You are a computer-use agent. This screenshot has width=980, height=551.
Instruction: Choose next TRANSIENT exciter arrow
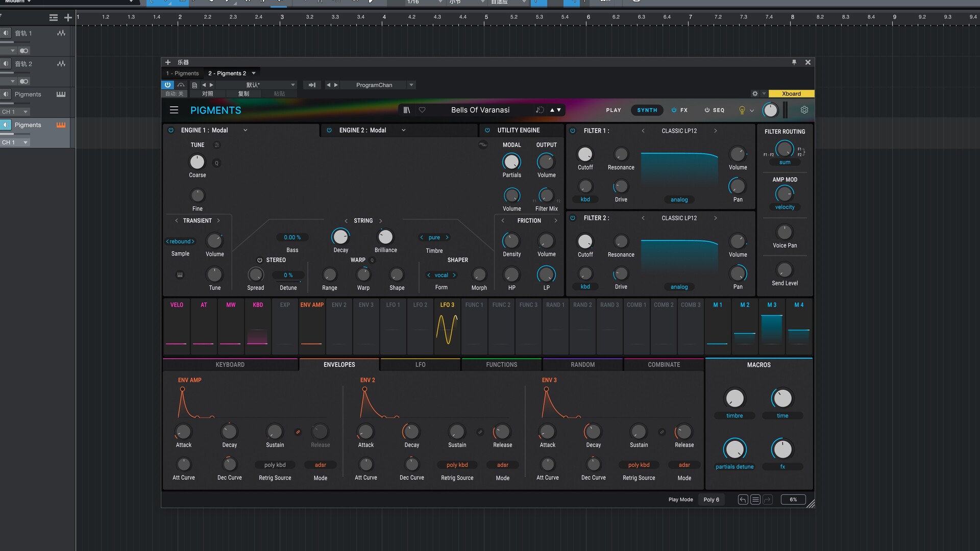pyautogui.click(x=218, y=221)
